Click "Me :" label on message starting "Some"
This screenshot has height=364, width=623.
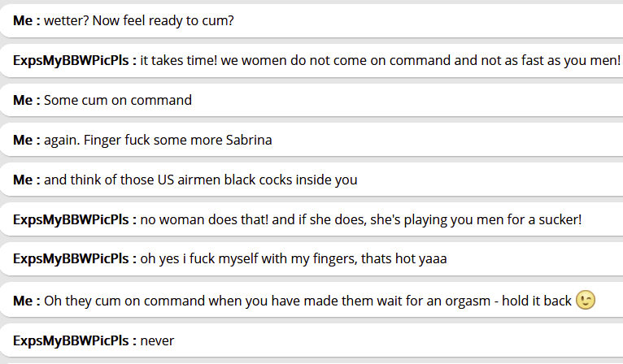(x=26, y=100)
